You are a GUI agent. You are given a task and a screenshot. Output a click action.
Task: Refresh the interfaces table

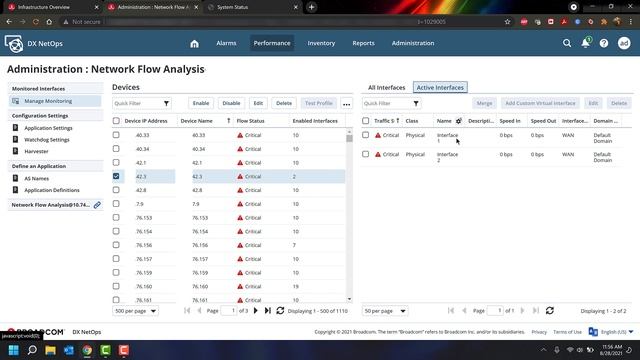coord(550,311)
